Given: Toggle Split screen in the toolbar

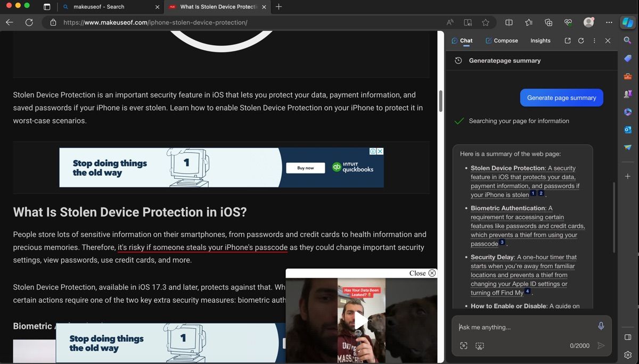Looking at the screenshot, I should [509, 22].
